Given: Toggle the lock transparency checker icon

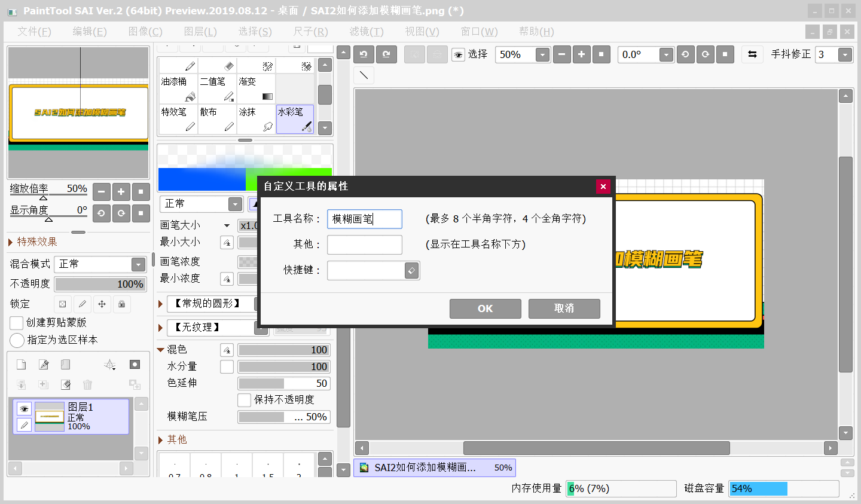Looking at the screenshot, I should (x=63, y=304).
